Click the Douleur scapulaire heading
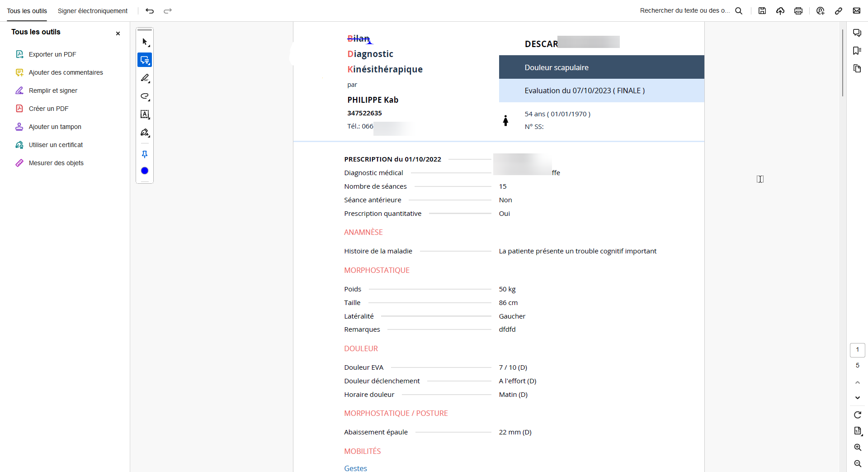Viewport: 868px width, 472px height. [557, 67]
